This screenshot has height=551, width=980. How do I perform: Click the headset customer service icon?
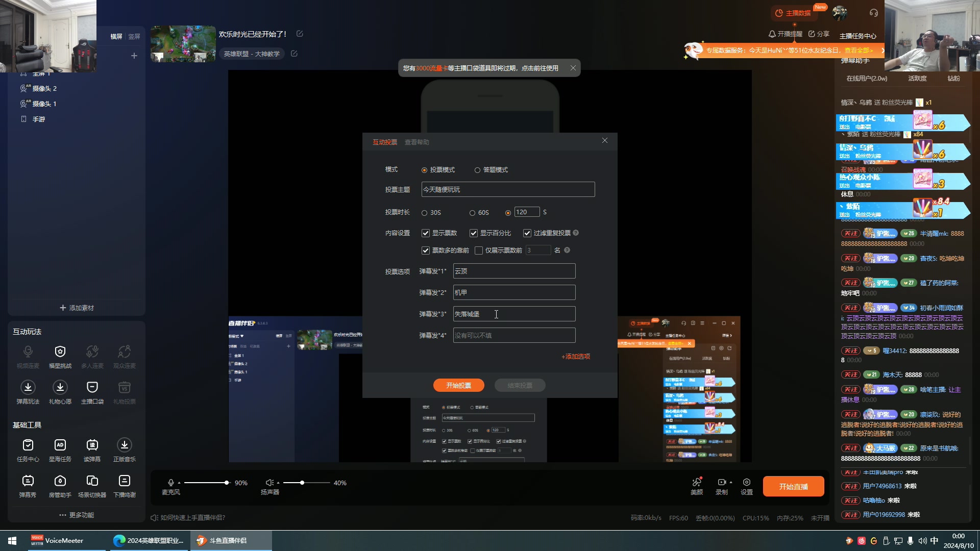pyautogui.click(x=874, y=13)
